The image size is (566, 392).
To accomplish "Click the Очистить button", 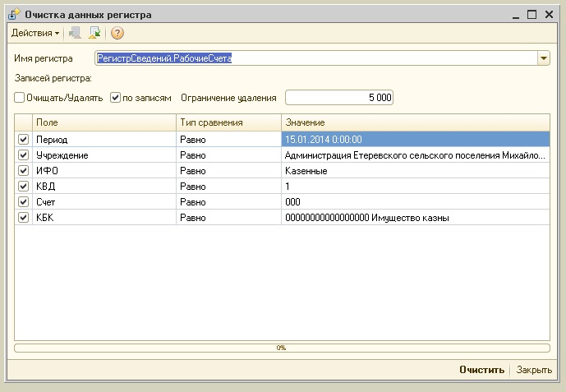I will [481, 370].
